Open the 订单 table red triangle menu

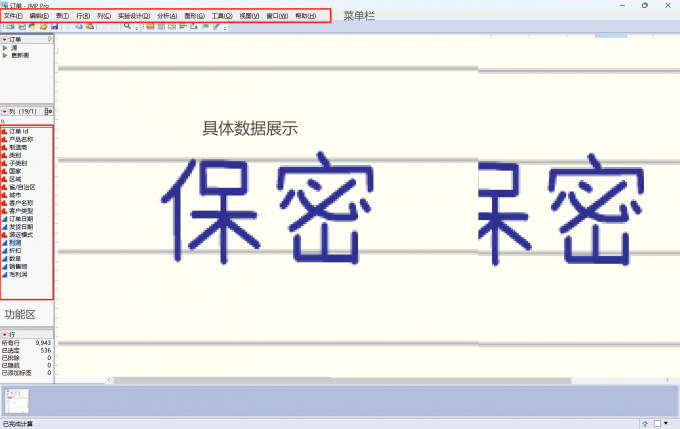pyautogui.click(x=4, y=39)
